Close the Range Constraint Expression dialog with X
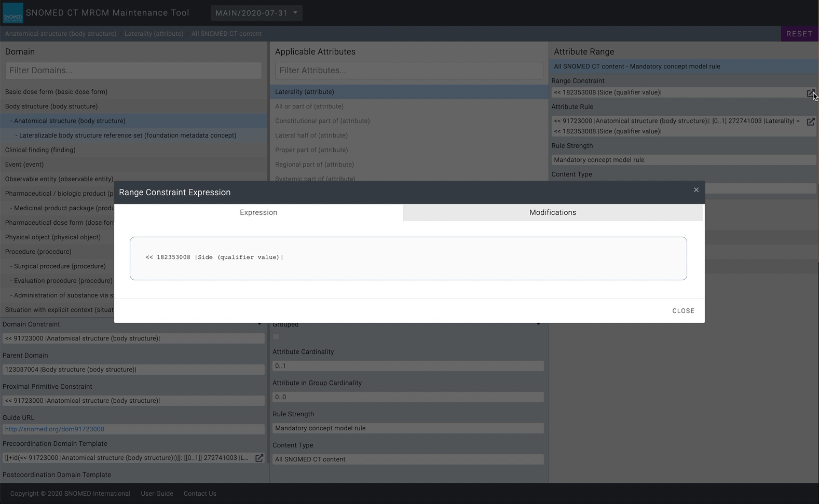 (x=696, y=190)
